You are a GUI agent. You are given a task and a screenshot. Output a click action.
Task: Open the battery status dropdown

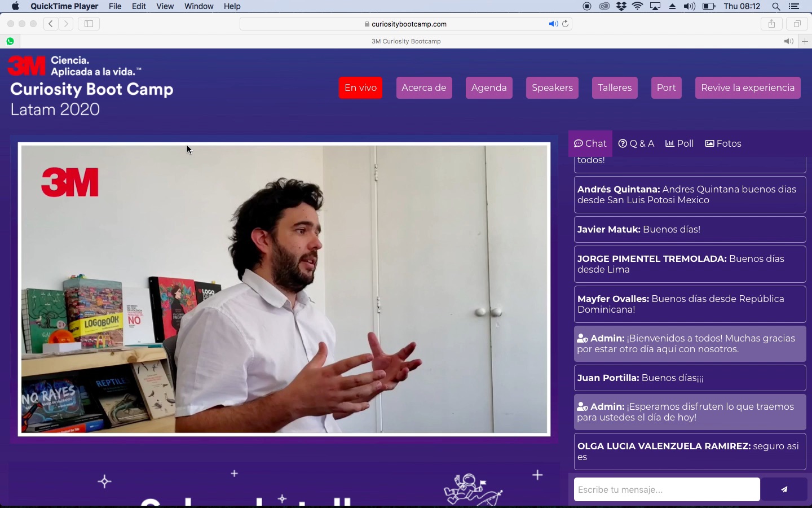click(x=709, y=6)
